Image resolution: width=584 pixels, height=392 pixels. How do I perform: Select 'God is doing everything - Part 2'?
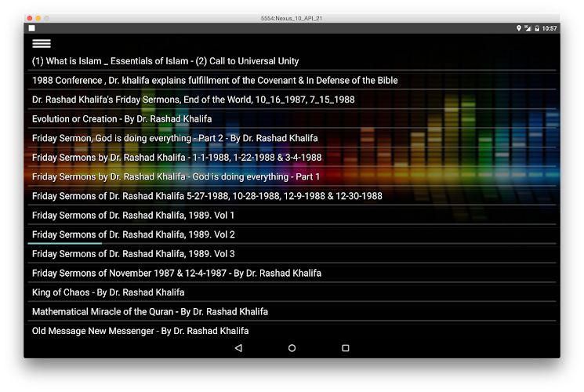pyautogui.click(x=292, y=138)
